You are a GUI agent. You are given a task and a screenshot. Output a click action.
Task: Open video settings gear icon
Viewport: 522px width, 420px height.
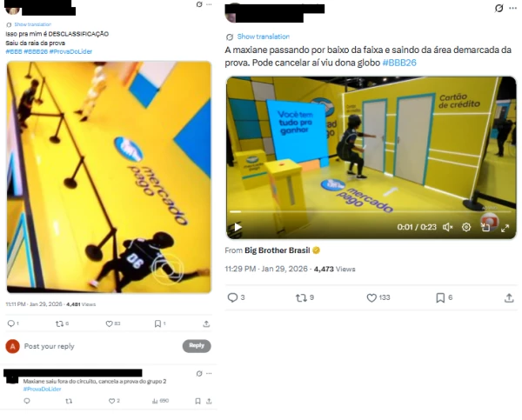466,227
